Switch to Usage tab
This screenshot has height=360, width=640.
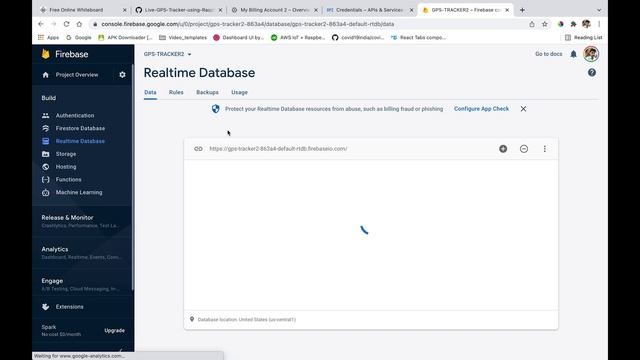pos(239,92)
